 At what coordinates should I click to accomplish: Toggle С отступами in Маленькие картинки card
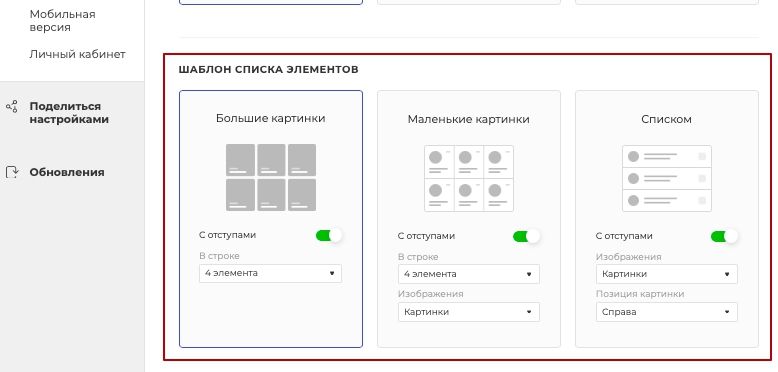click(x=526, y=236)
